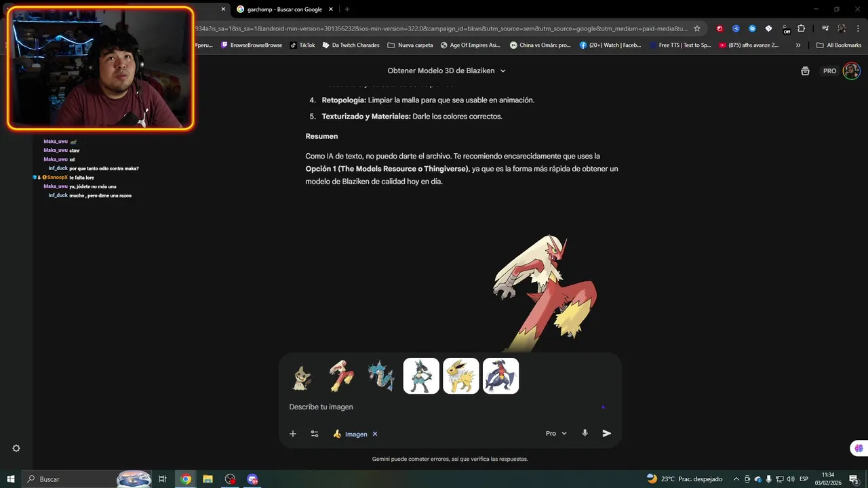Open Task View on the taskbar
This screenshot has width=868, height=488.
coord(163,479)
